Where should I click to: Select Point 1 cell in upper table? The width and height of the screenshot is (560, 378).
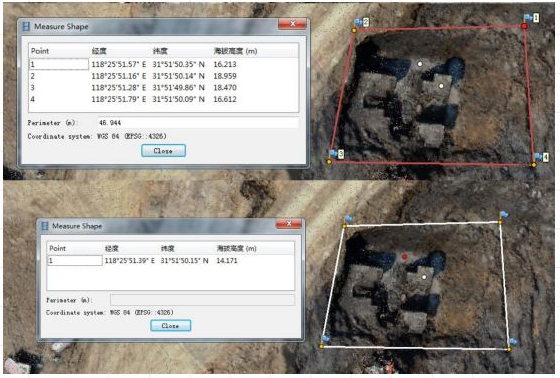coord(59,64)
